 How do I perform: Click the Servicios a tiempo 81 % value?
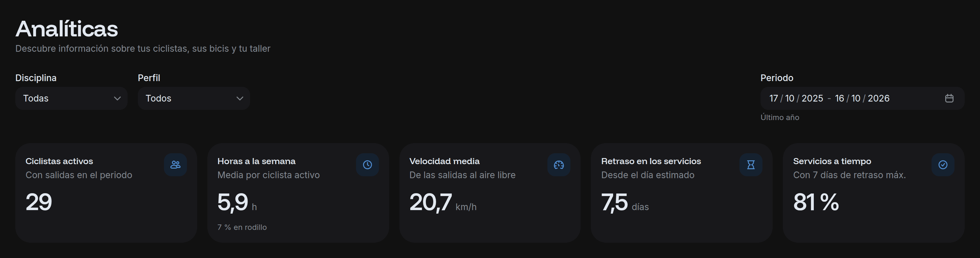pyautogui.click(x=816, y=202)
